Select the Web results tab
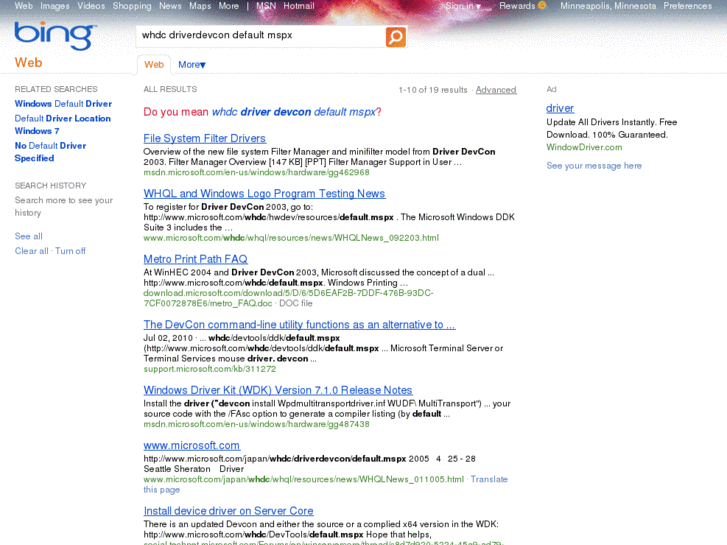 coord(154,64)
